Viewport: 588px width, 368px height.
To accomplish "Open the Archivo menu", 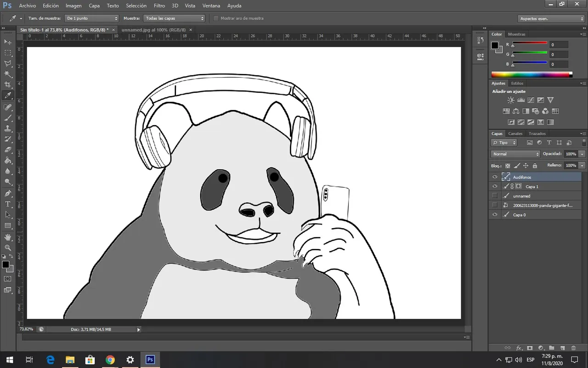I will click(x=28, y=6).
